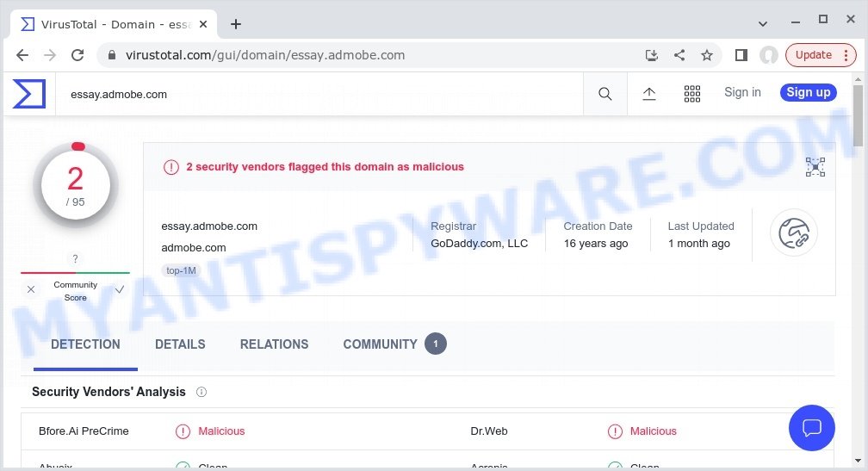Click the page vertical scrollbar

coord(858,115)
